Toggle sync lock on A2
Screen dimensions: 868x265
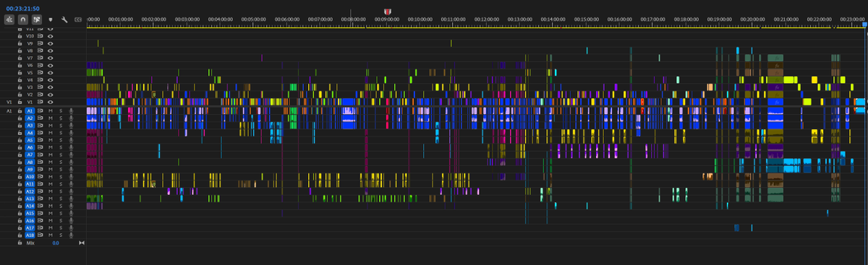pos(41,118)
